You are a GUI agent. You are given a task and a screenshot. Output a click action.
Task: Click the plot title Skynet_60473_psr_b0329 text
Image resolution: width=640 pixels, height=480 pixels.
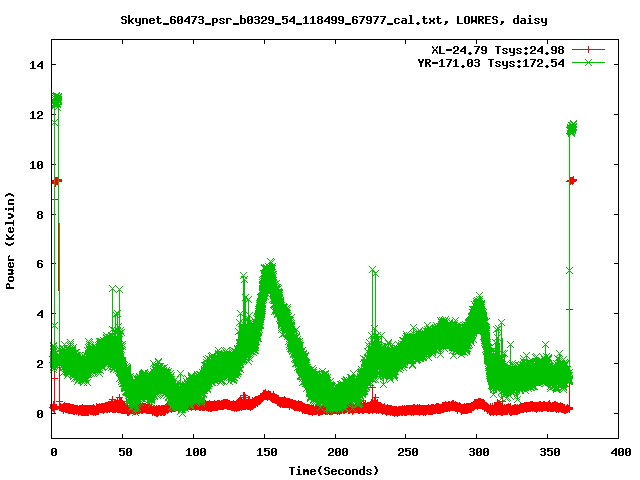click(334, 20)
